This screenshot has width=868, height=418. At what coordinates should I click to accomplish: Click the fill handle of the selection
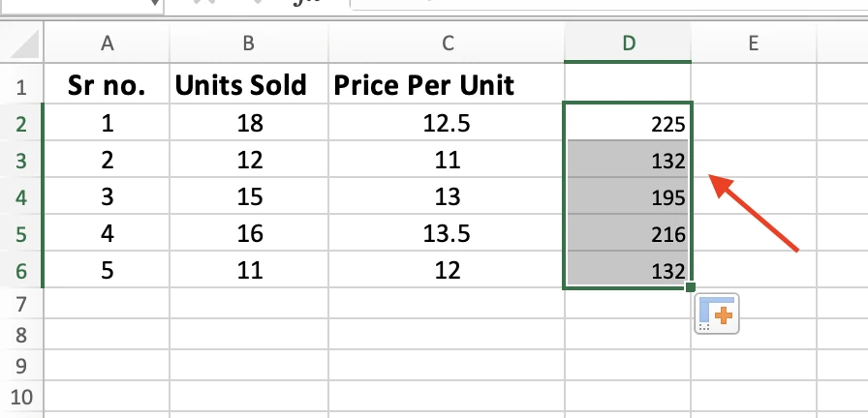691,287
